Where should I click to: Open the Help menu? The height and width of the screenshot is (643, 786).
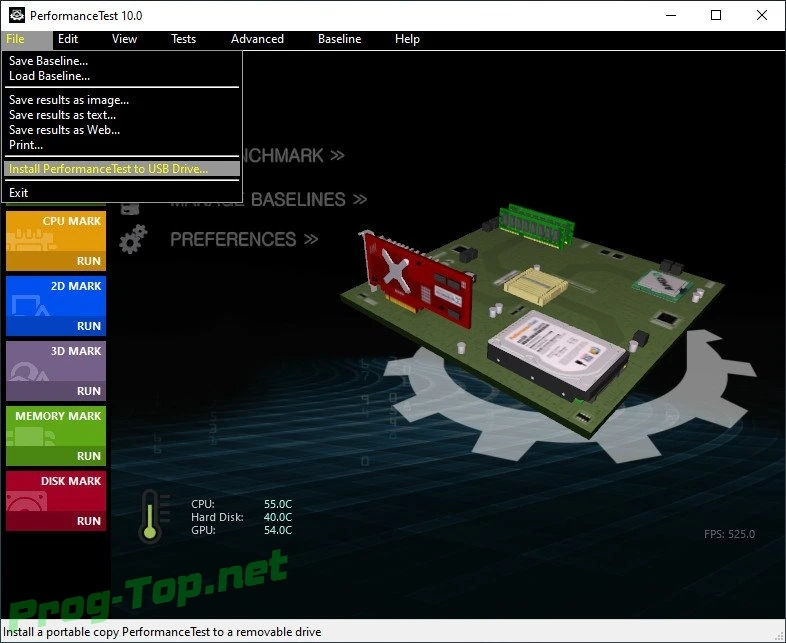tap(407, 39)
